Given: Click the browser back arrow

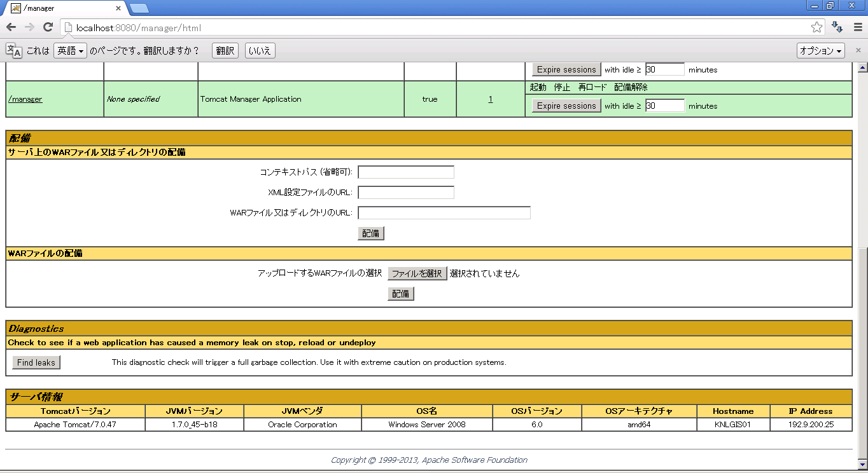Looking at the screenshot, I should [x=11, y=27].
